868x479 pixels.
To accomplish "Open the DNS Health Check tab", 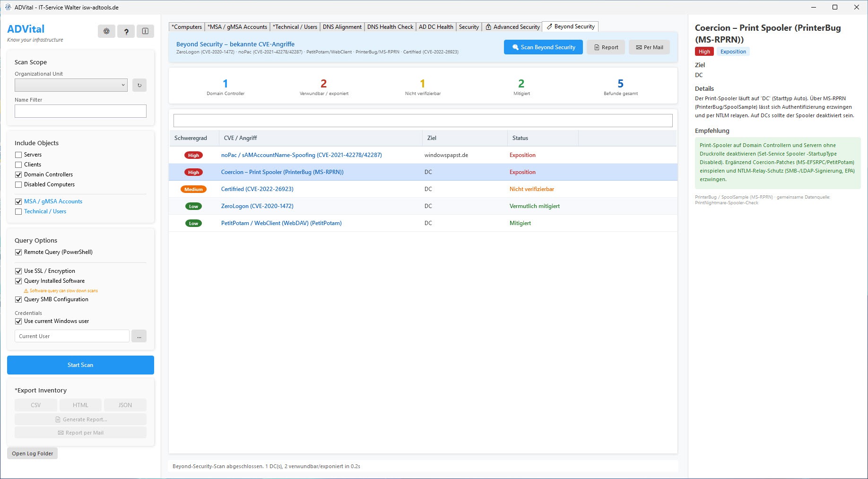I will (390, 27).
